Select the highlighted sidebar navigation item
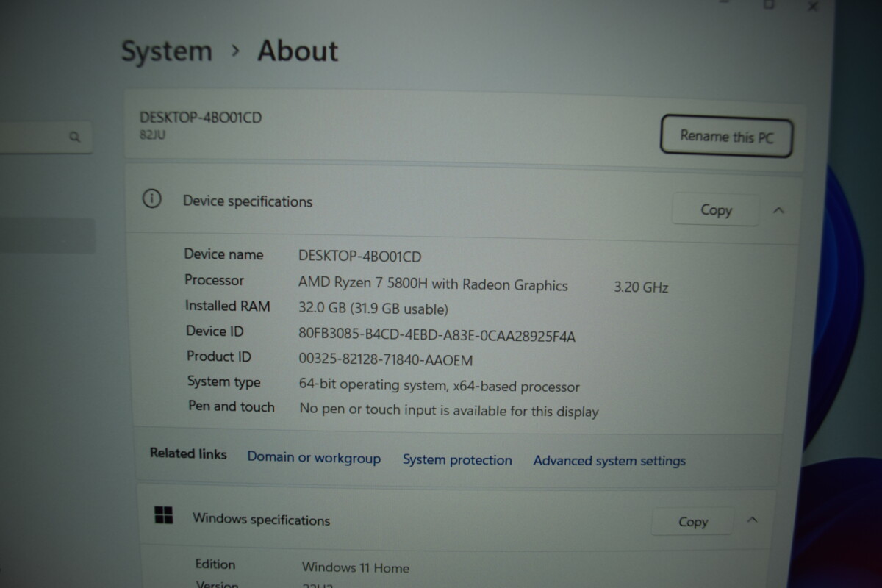The height and width of the screenshot is (588, 882). click(x=47, y=235)
